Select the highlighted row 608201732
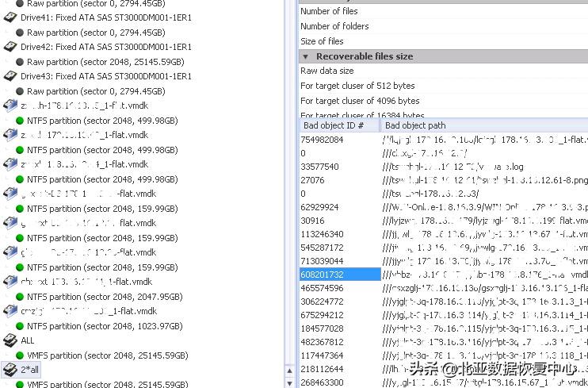Viewport: 588px width, 388px height. point(322,274)
